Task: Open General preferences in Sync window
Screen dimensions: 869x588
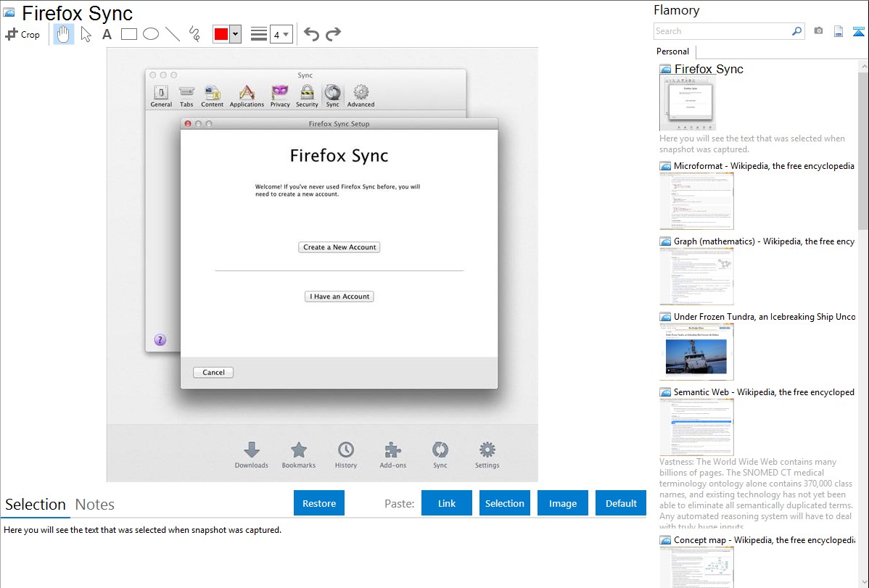Action: tap(161, 96)
